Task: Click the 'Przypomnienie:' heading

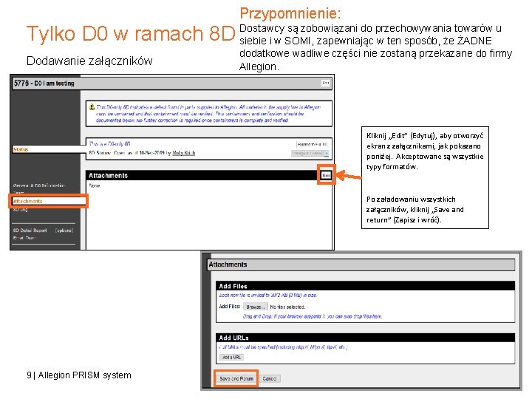Action: [x=290, y=13]
